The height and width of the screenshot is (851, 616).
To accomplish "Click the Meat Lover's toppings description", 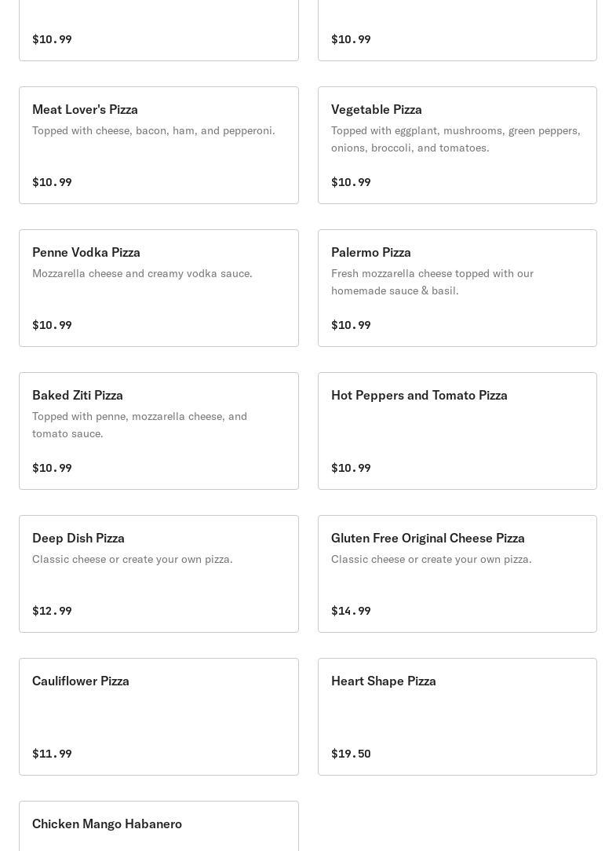I will tap(153, 130).
